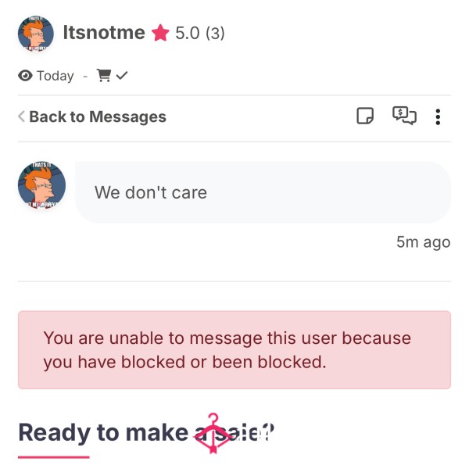Click the checkmark beside the cart
This screenshot has width=469, height=476.
[122, 75]
